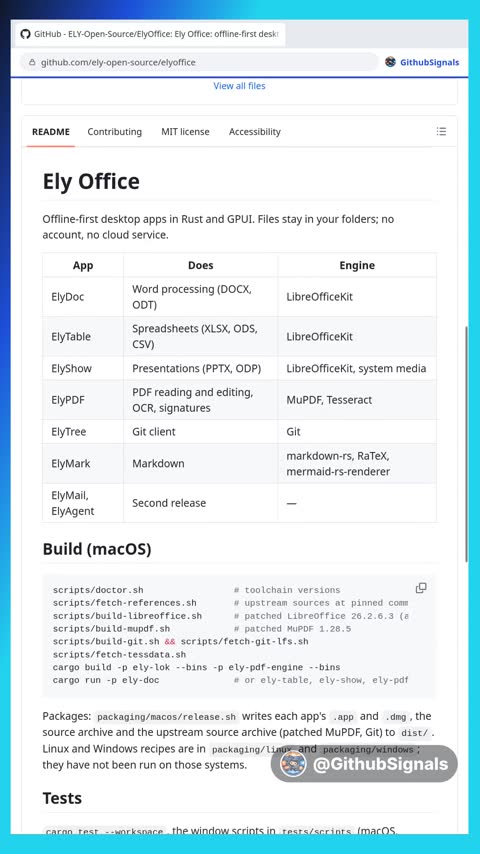Image resolution: width=480 pixels, height=854 pixels.
Task: Click the Presentations (PPTX, ODP) cell
Action: click(x=200, y=368)
